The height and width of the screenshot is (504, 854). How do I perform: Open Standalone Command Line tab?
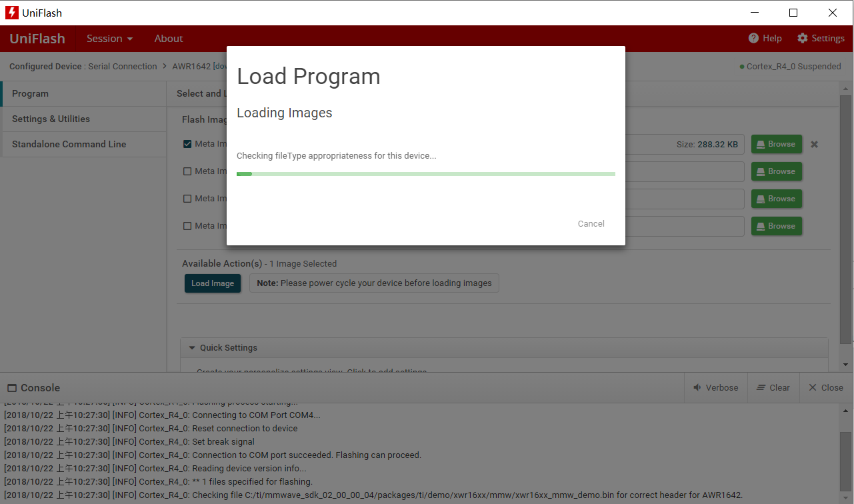[x=83, y=145]
